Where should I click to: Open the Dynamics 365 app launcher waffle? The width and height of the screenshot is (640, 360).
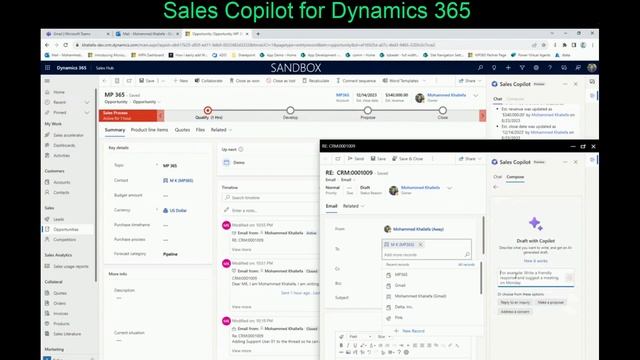47,68
